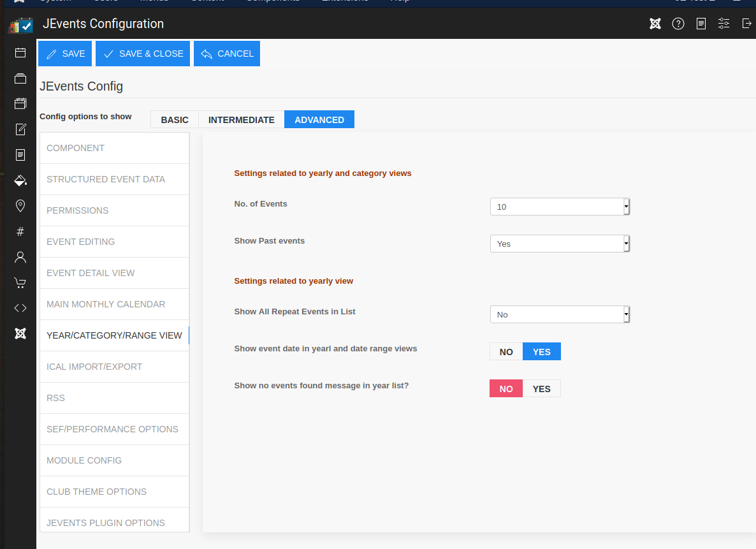Click the Joomla icon in the header

pos(655,24)
